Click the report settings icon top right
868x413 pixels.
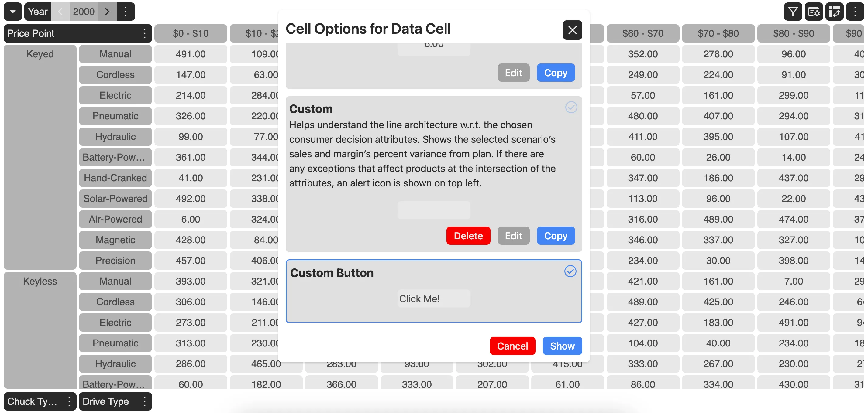[x=813, y=12]
